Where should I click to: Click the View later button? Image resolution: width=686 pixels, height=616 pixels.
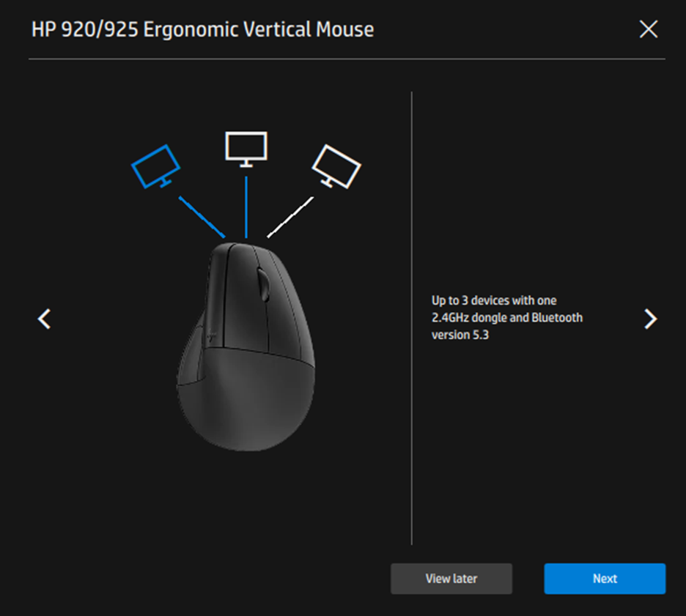click(451, 579)
